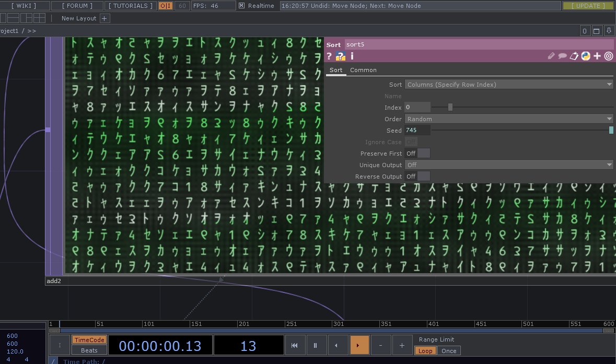Image resolution: width=616 pixels, height=364 pixels.
Task: Show operator info with the i icon
Action: pos(352,56)
